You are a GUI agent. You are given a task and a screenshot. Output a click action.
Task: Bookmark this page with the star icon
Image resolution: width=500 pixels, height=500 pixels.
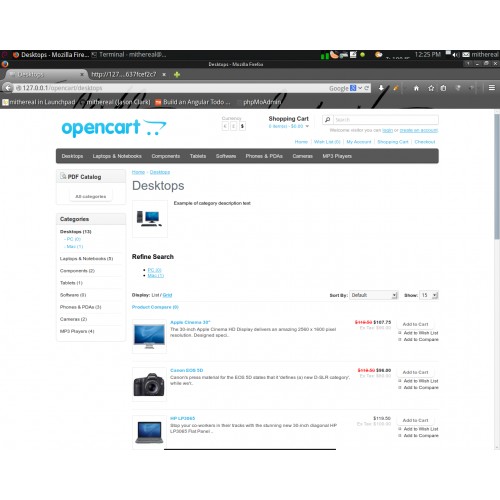click(431, 88)
